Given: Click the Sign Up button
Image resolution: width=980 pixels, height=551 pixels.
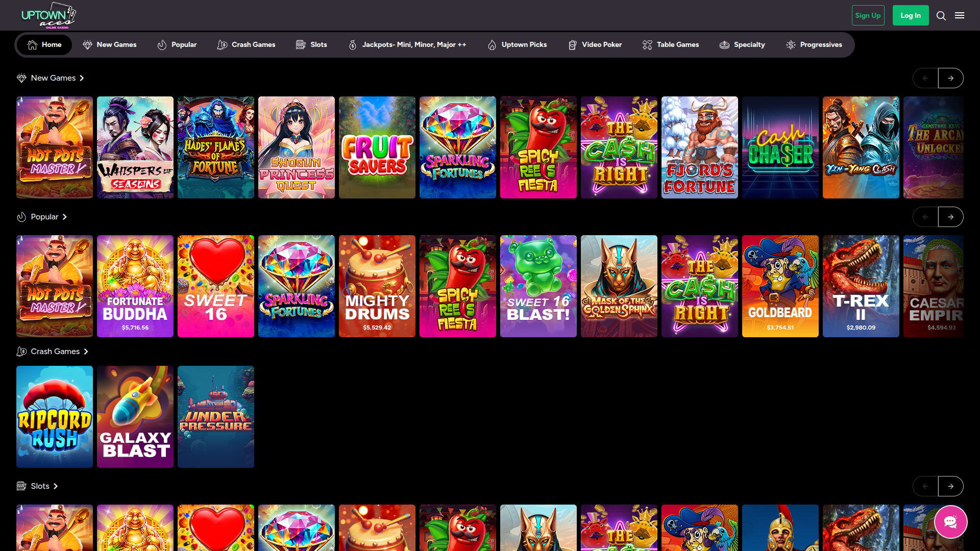Looking at the screenshot, I should tap(868, 15).
